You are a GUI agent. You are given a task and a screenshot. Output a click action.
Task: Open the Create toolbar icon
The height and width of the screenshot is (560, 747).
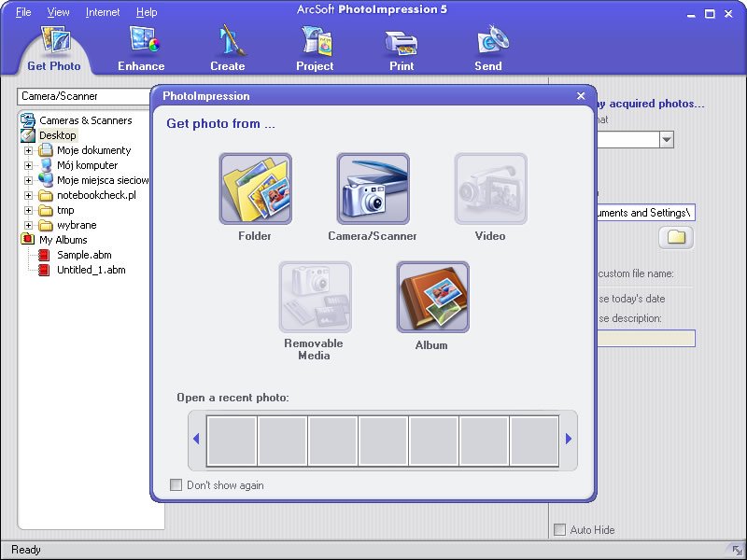231,40
